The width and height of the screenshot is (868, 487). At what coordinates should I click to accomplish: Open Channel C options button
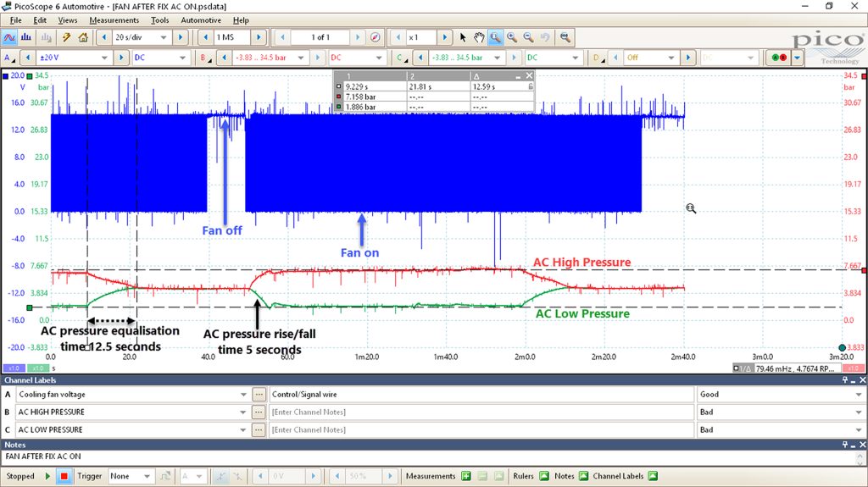(401, 58)
